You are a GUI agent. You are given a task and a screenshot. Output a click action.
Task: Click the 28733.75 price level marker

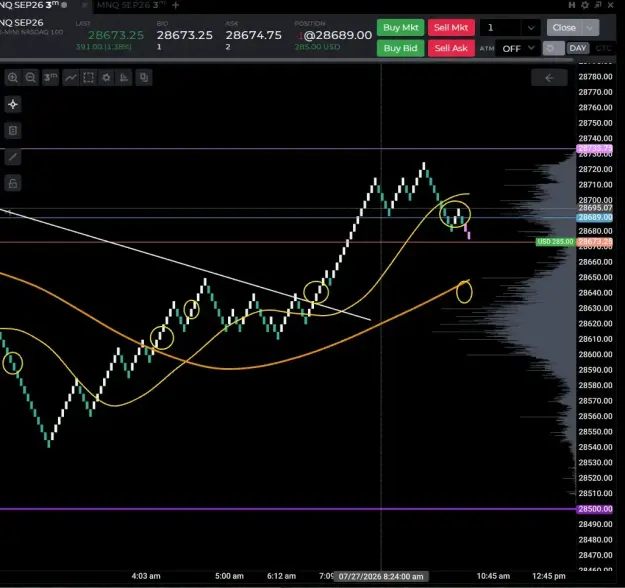[595, 149]
